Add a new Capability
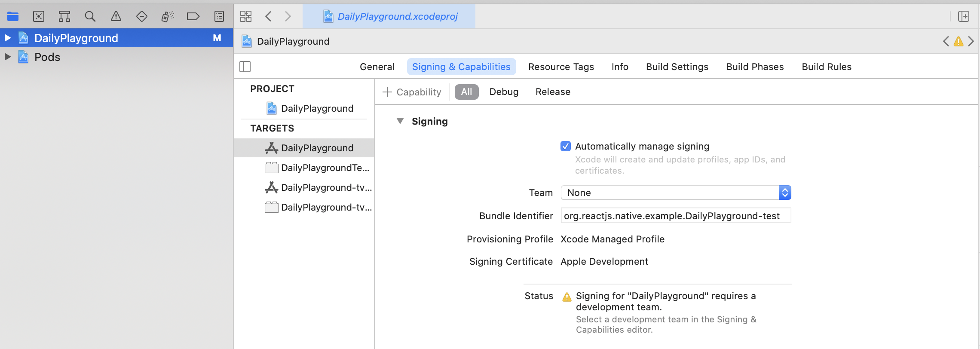This screenshot has height=349, width=980. [412, 92]
